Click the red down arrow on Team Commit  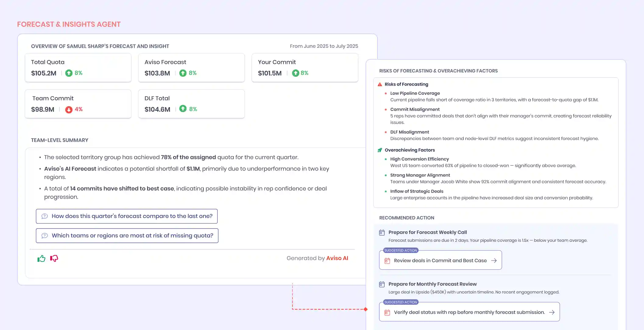[x=69, y=110]
